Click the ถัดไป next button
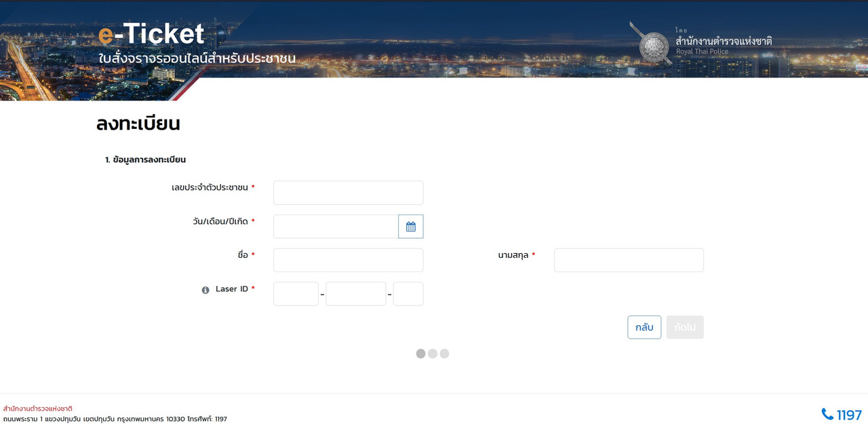This screenshot has width=868, height=429. coord(685,327)
